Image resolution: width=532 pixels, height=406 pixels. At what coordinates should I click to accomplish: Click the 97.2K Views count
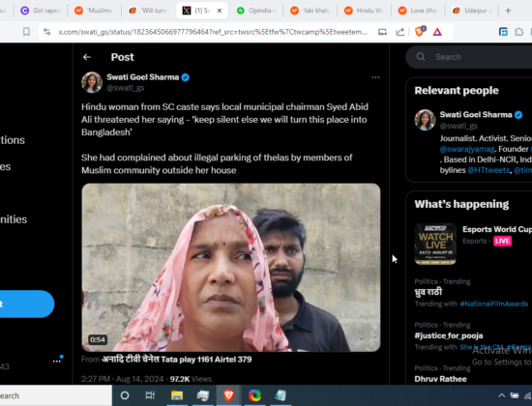[191, 379]
